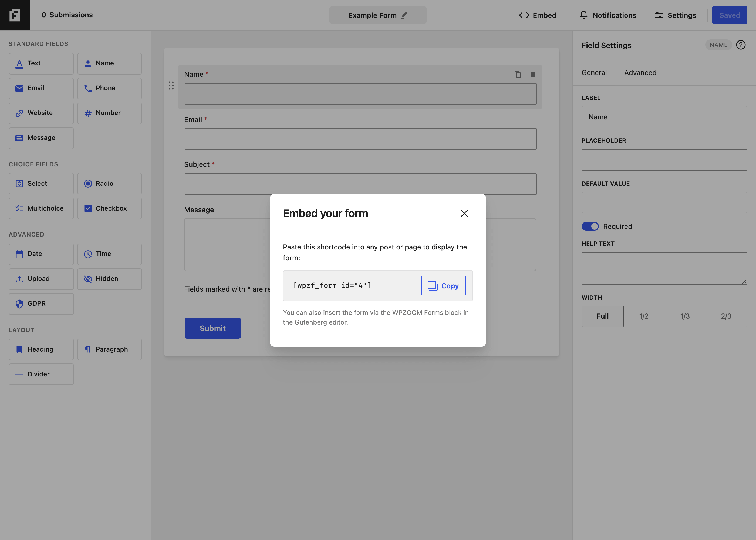Add a Multichoice field
Image resolution: width=756 pixels, height=540 pixels.
41,208
